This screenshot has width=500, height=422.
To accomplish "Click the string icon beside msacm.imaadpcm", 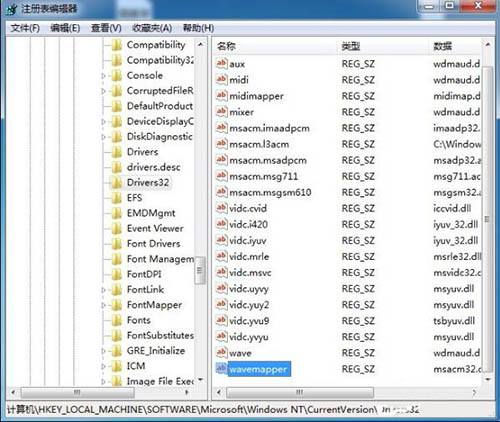I will point(221,128).
